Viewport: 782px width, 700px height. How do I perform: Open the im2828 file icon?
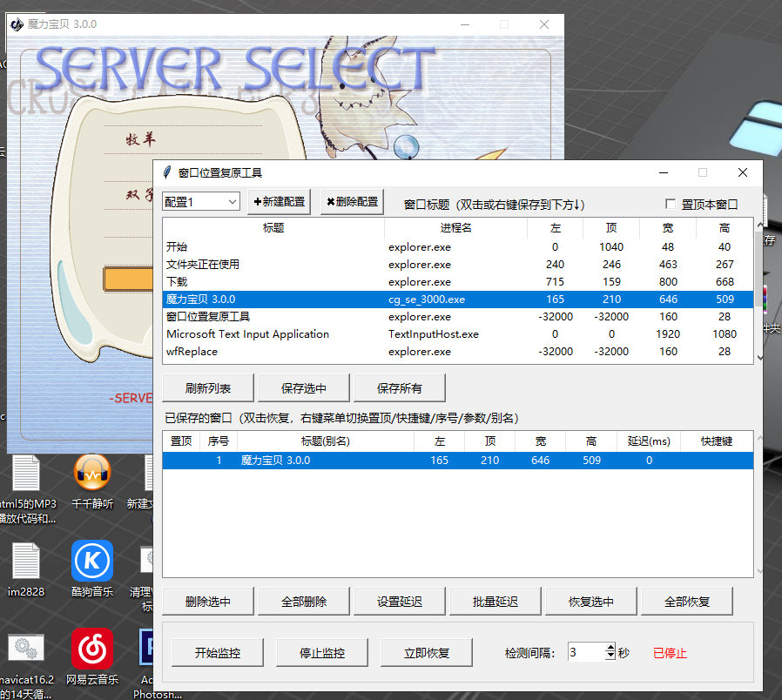(x=26, y=561)
